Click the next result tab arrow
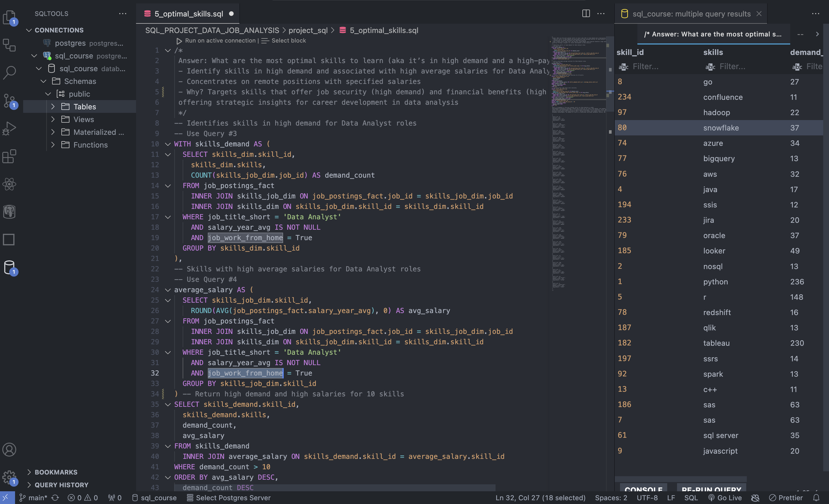This screenshot has height=504, width=829. point(817,34)
